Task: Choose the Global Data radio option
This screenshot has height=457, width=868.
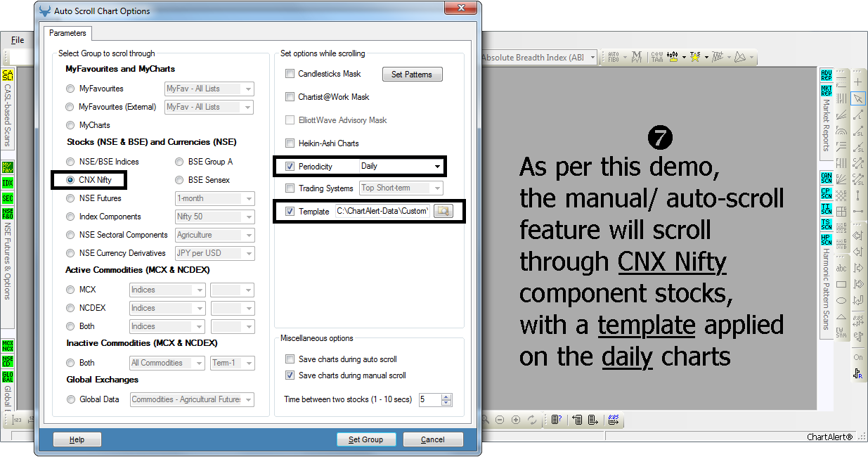Action: tap(70, 399)
